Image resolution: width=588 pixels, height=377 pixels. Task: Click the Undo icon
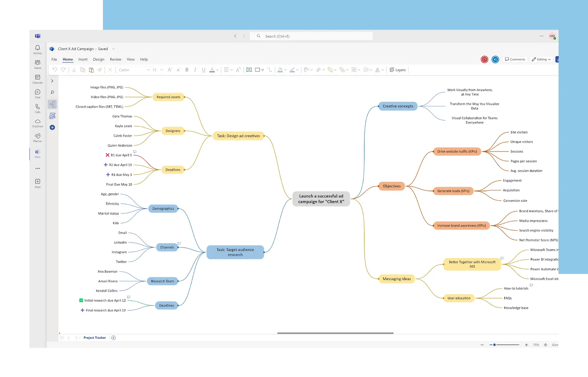coord(55,70)
